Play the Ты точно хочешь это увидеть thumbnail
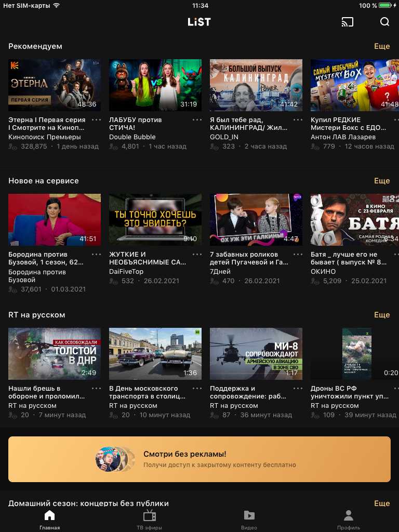Viewport: 399px width, 532px height. 155,220
